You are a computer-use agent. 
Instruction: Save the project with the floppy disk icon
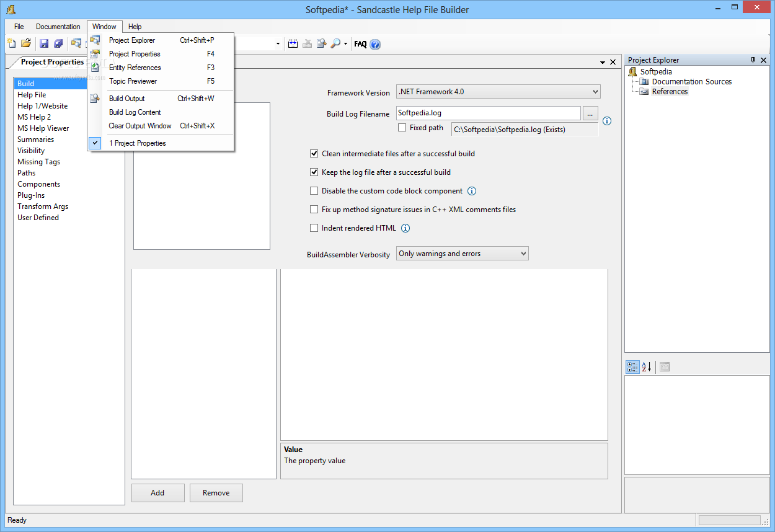pyautogui.click(x=44, y=43)
